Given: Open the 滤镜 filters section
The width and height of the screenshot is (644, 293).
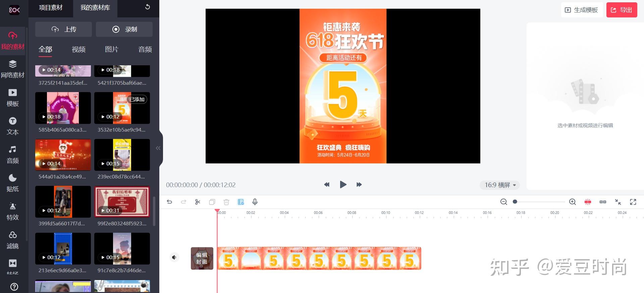Looking at the screenshot, I should click(13, 240).
